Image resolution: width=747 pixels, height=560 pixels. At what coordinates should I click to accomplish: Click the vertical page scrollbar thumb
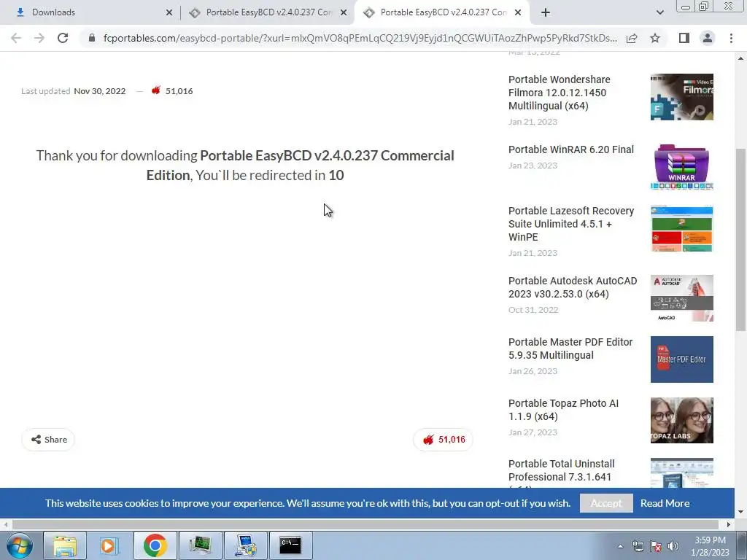[x=740, y=239]
